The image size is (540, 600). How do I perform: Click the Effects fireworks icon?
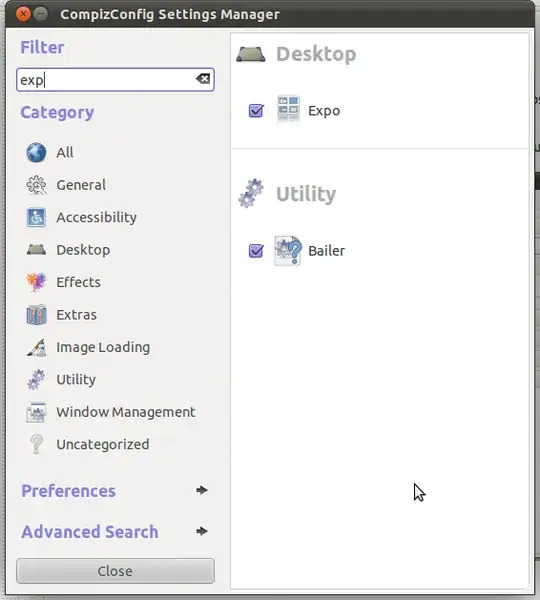coord(36,282)
